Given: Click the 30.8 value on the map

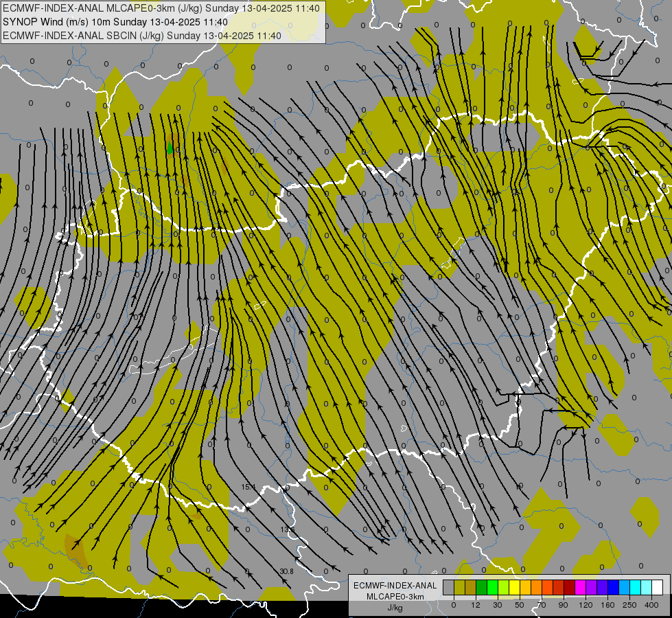Looking at the screenshot, I should 286,571.
